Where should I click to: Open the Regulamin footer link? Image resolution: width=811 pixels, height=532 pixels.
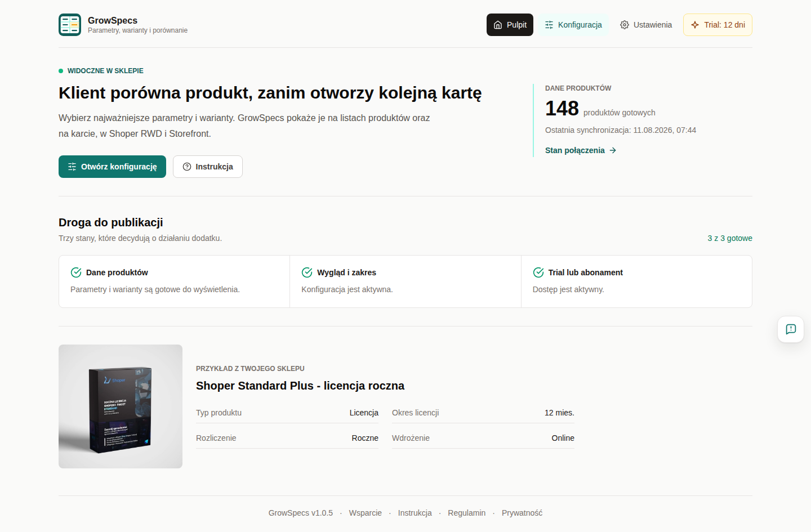pos(467,513)
